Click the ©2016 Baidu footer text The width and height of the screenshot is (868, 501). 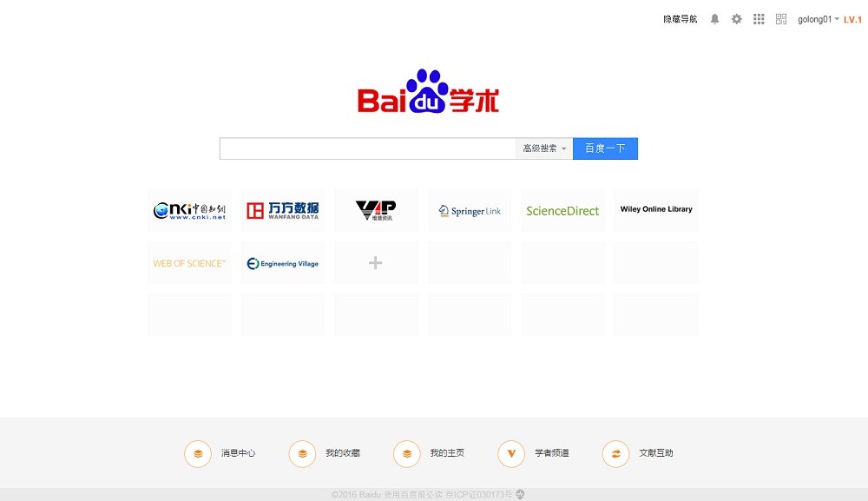coord(356,494)
